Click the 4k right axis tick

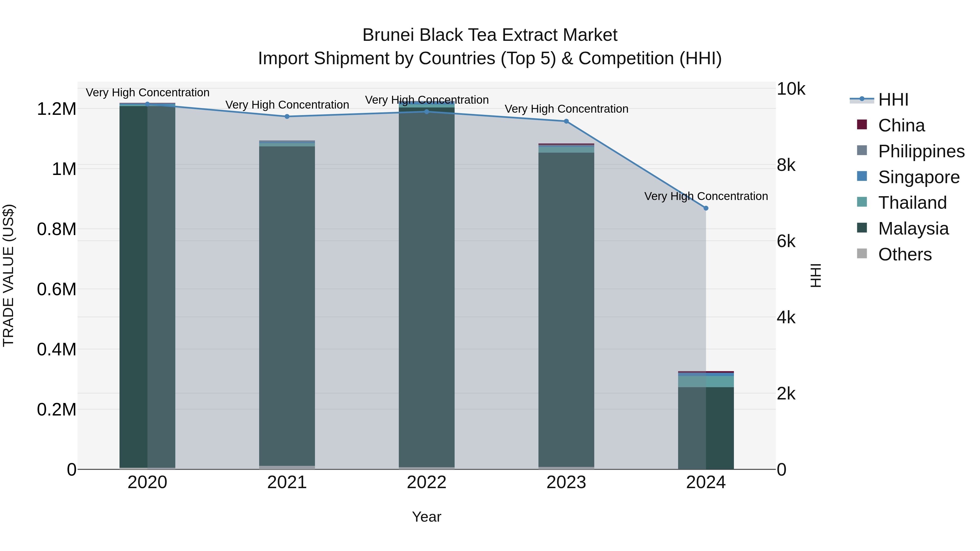786,317
